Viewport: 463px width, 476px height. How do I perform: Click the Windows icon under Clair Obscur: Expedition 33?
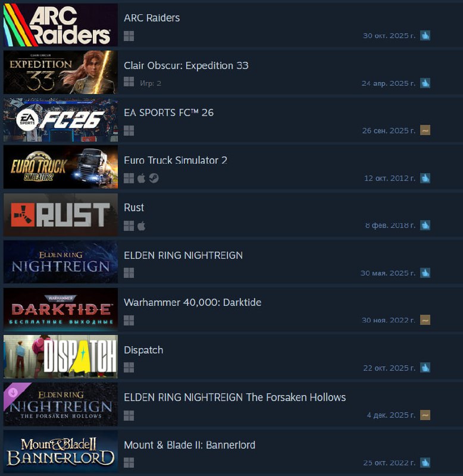pos(129,82)
